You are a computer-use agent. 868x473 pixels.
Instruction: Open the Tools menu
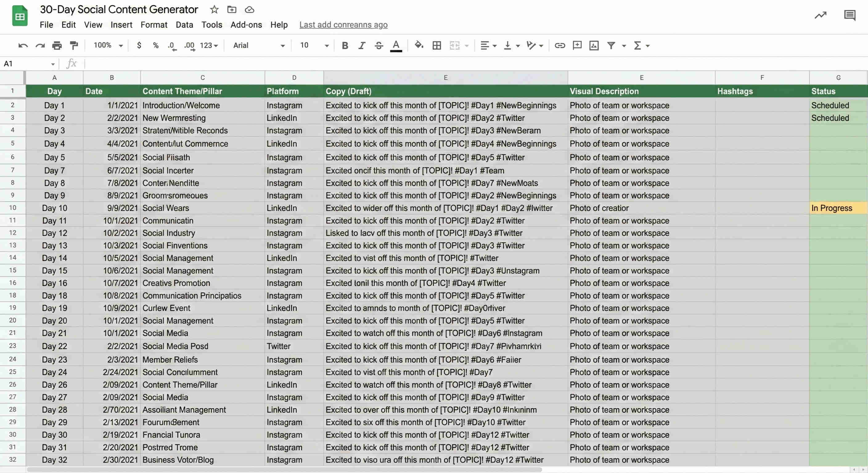pyautogui.click(x=212, y=25)
